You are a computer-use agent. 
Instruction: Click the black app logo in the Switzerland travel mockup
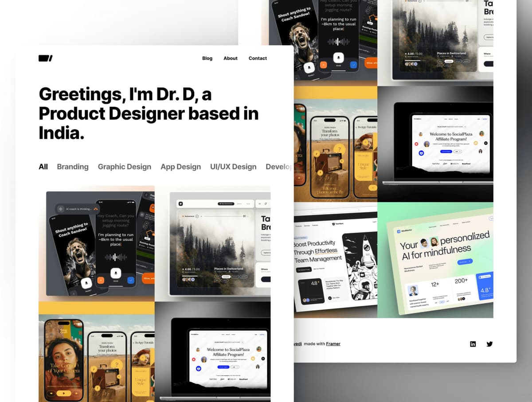click(180, 204)
